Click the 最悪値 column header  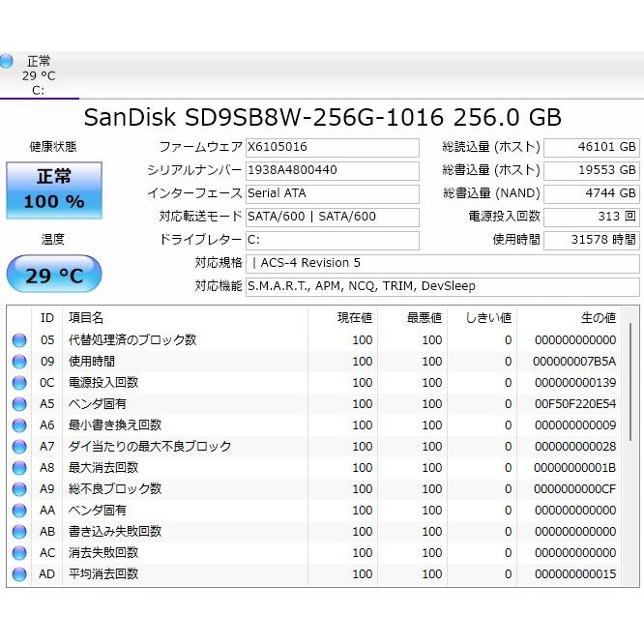click(x=413, y=317)
